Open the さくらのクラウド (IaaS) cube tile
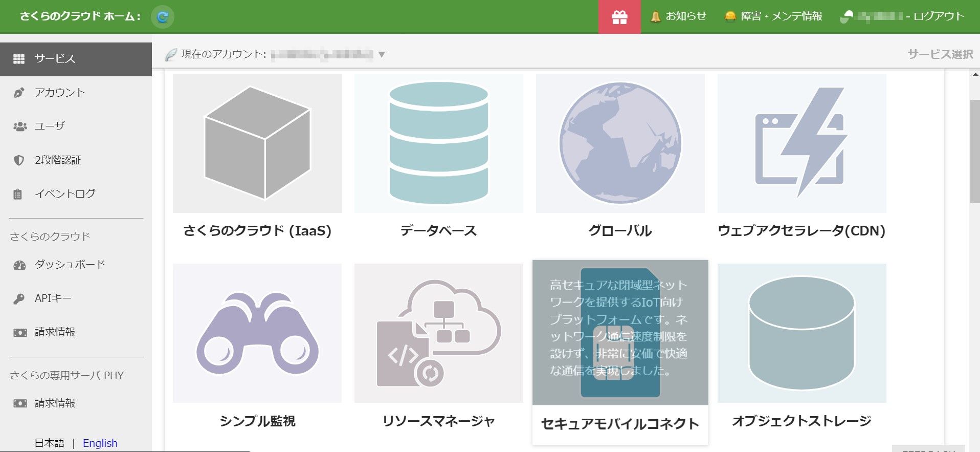 tap(257, 143)
